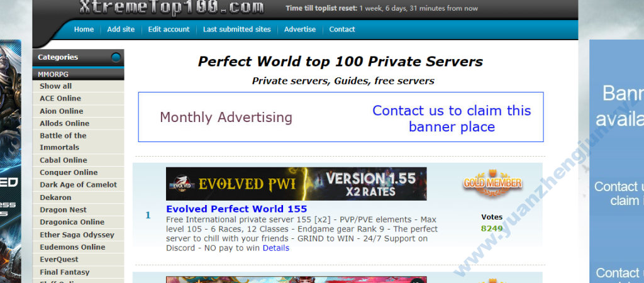Viewport: 644px width, 283px height.
Task: Select ACE Online category
Action: click(x=60, y=98)
